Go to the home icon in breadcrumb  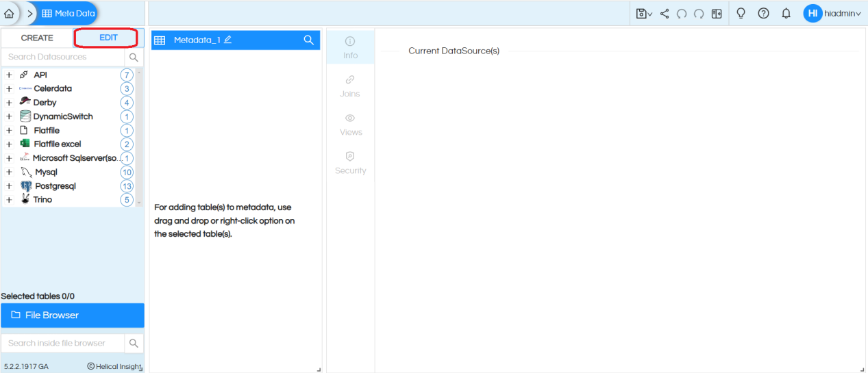(x=9, y=13)
